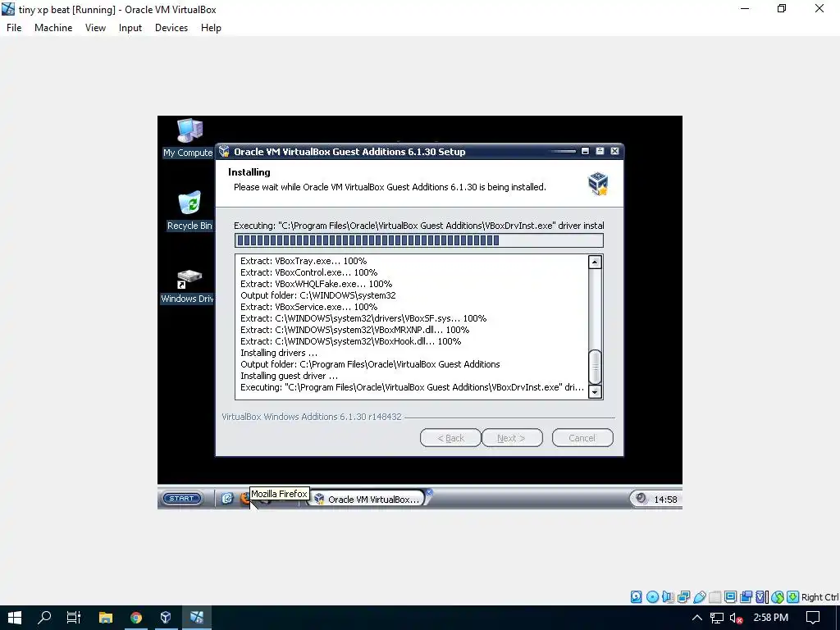Click the virtualization CPU status icon
840x630 pixels.
pyautogui.click(x=761, y=597)
